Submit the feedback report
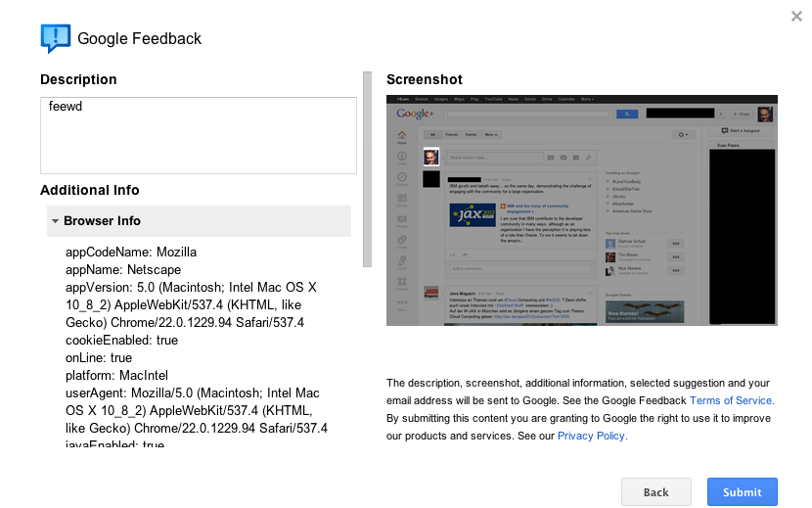Image resolution: width=812 pixels, height=508 pixels. [742, 491]
